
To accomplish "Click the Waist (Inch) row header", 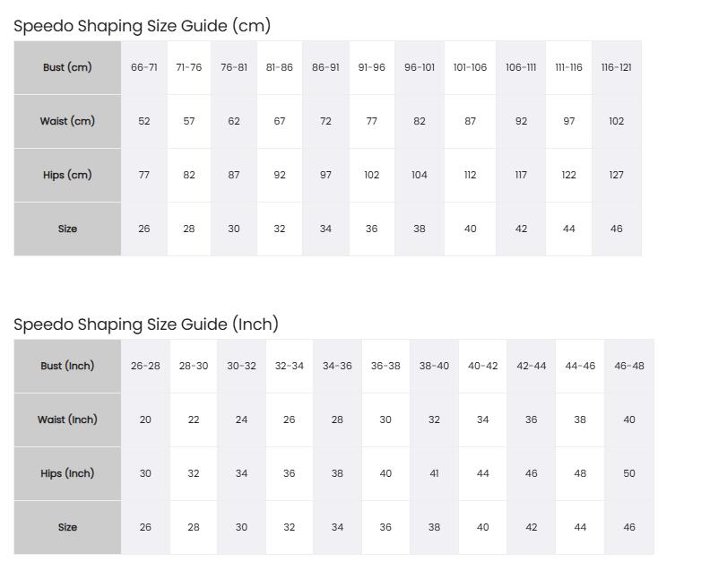I will click(67, 419).
